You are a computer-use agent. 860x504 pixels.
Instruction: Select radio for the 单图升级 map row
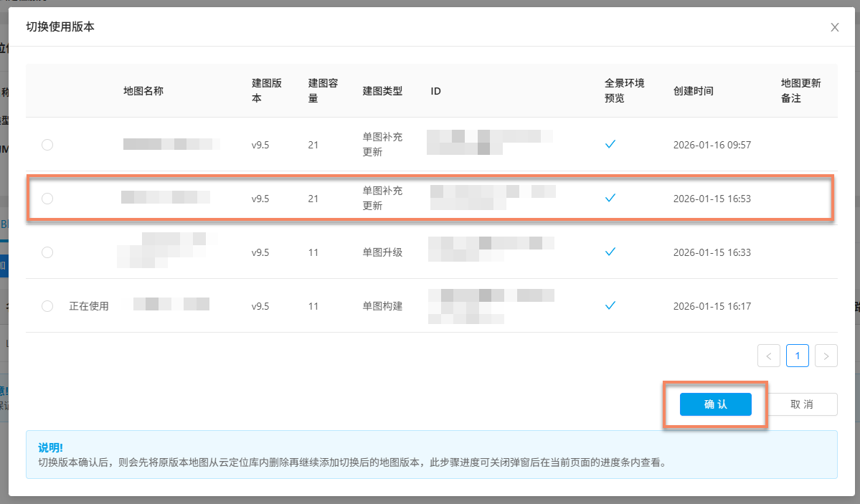click(x=47, y=252)
